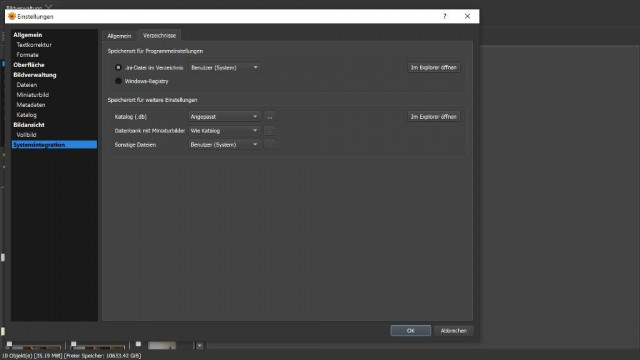
Task: Open the Benutzer (System) dropdown for ini file
Action: [224, 68]
